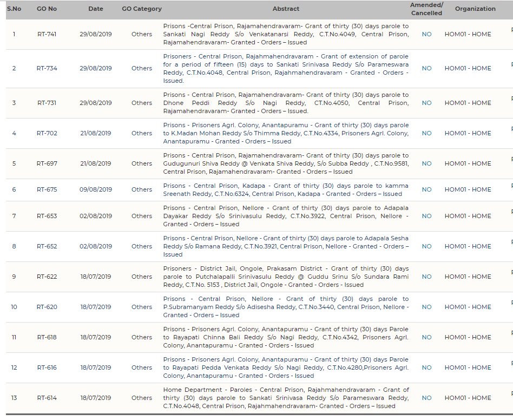
Task: Click the Others category for RT-741
Action: pos(142,34)
